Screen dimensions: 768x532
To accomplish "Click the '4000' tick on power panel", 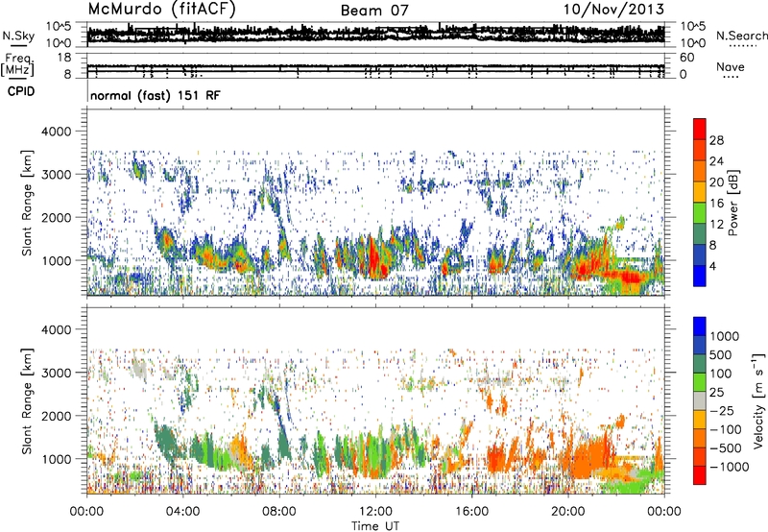I will [x=56, y=132].
